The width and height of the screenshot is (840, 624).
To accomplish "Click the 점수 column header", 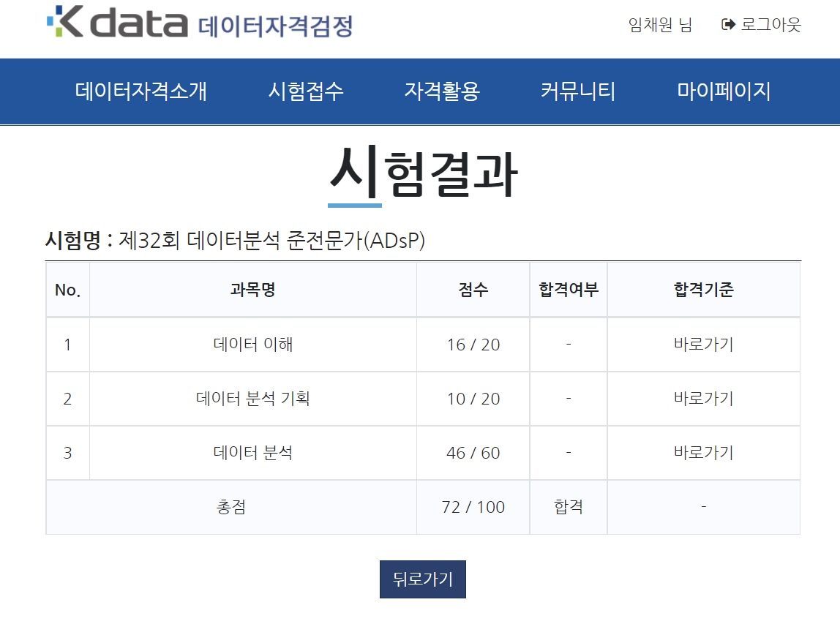I will (x=473, y=289).
